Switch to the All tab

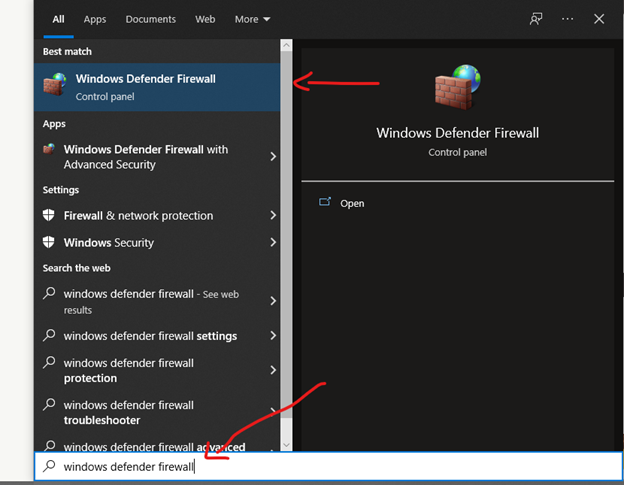pyautogui.click(x=58, y=19)
